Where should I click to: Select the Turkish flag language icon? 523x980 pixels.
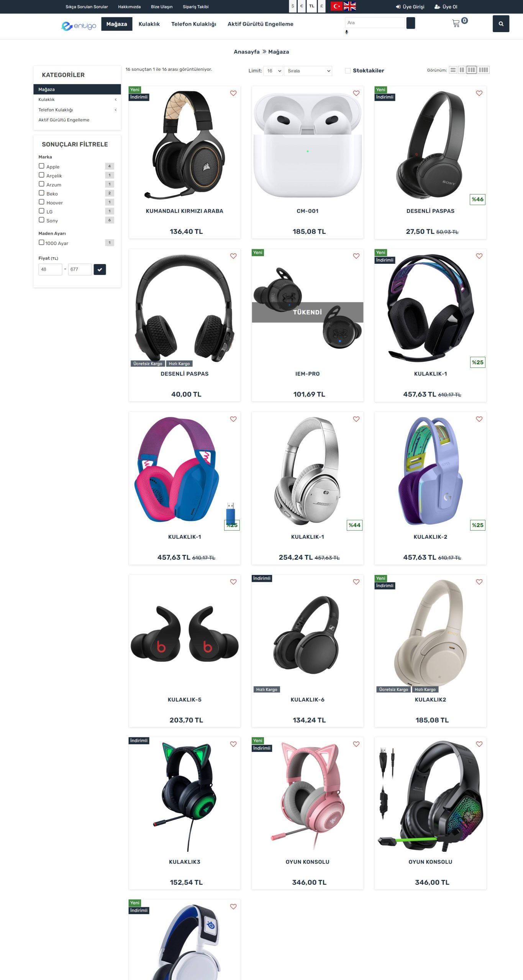pos(336,6)
